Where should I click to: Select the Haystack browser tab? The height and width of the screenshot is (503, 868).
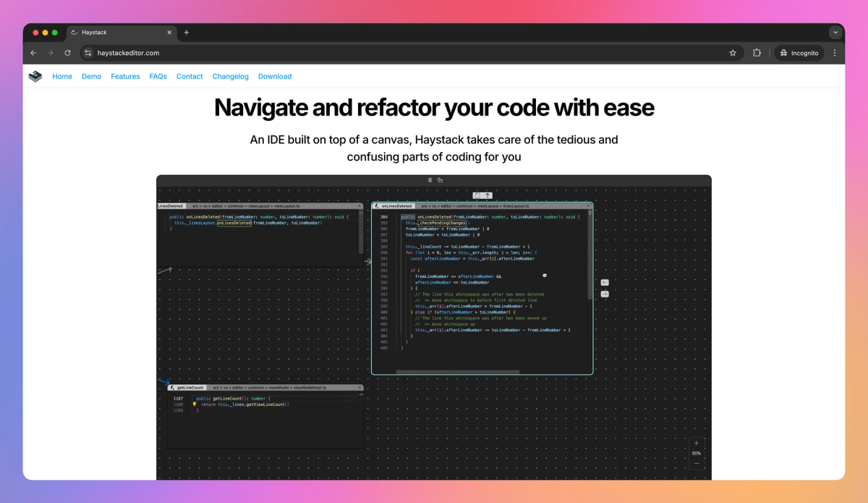(121, 33)
